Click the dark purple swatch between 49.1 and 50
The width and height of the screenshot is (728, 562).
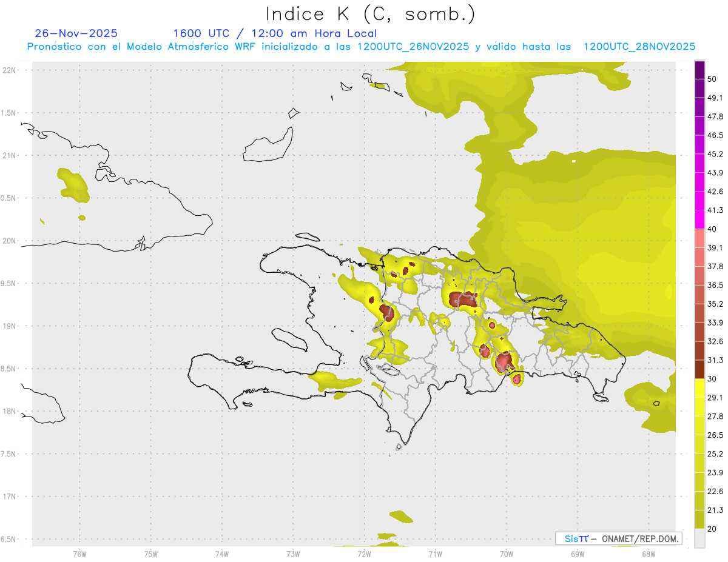click(699, 88)
